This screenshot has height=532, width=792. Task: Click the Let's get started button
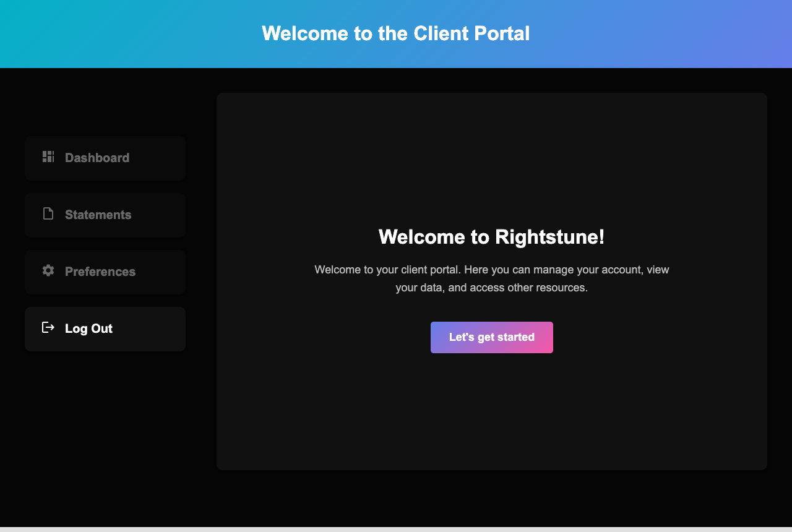492,337
